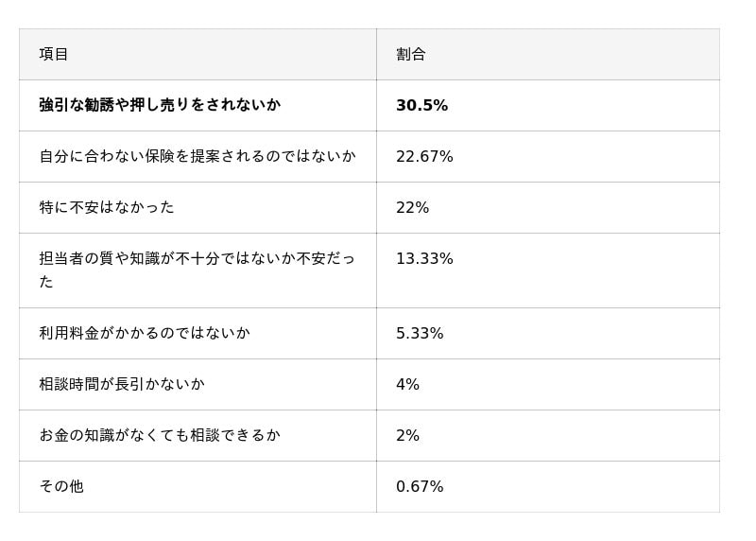Select the bold 強引な勧誘や押し売りをされないか cell
The height and width of the screenshot is (541, 756).
pos(160,105)
